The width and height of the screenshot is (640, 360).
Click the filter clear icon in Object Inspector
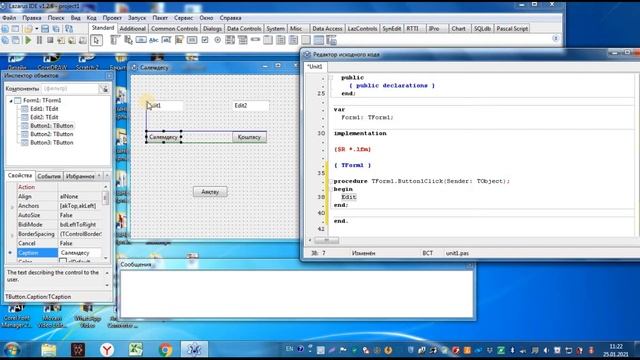coord(104,89)
